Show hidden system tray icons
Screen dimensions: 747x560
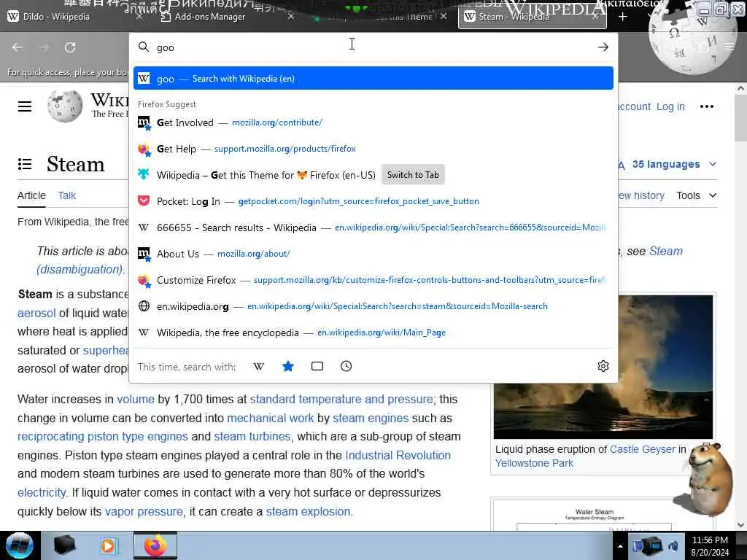pos(620,546)
